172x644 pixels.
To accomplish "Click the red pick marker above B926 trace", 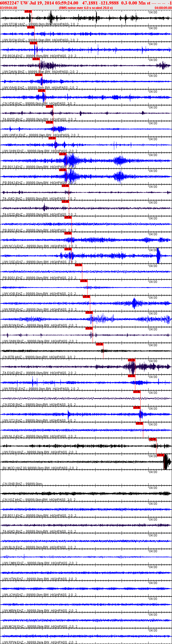I will click(33, 43).
